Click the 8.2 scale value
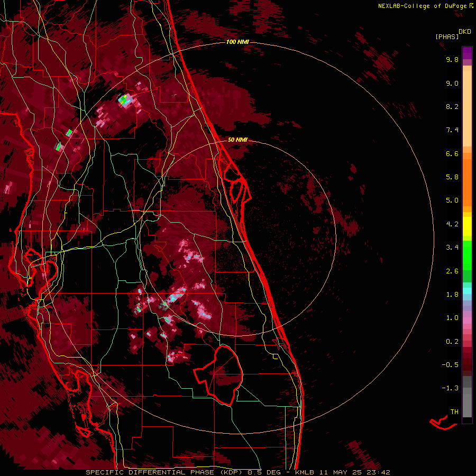 point(452,106)
